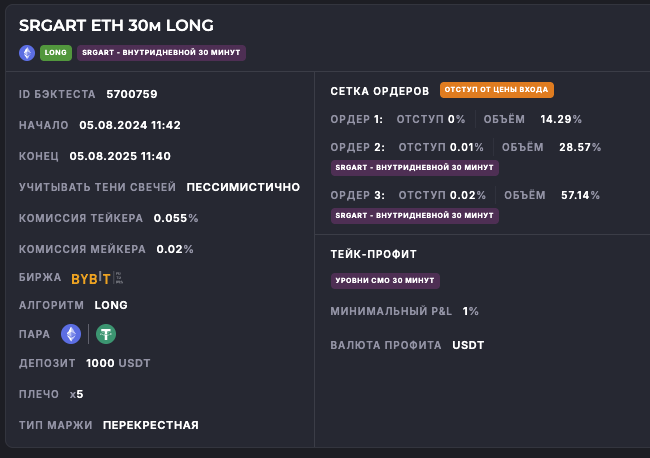
Task: Click the backtest ID 5700759
Action: point(132,94)
